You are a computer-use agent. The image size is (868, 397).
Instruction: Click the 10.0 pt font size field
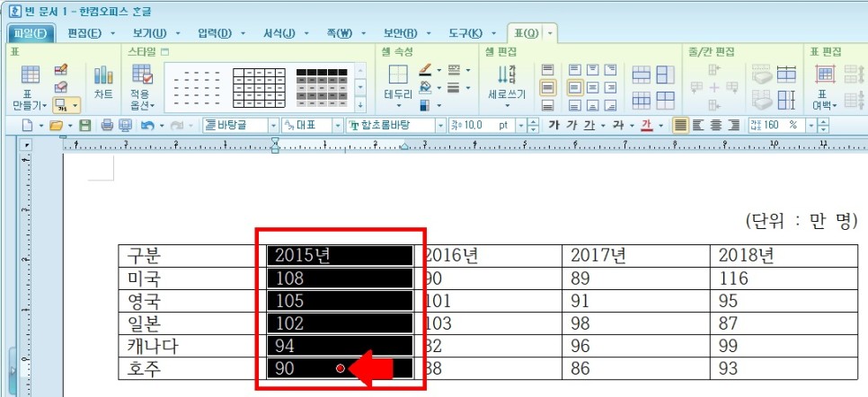pos(482,126)
